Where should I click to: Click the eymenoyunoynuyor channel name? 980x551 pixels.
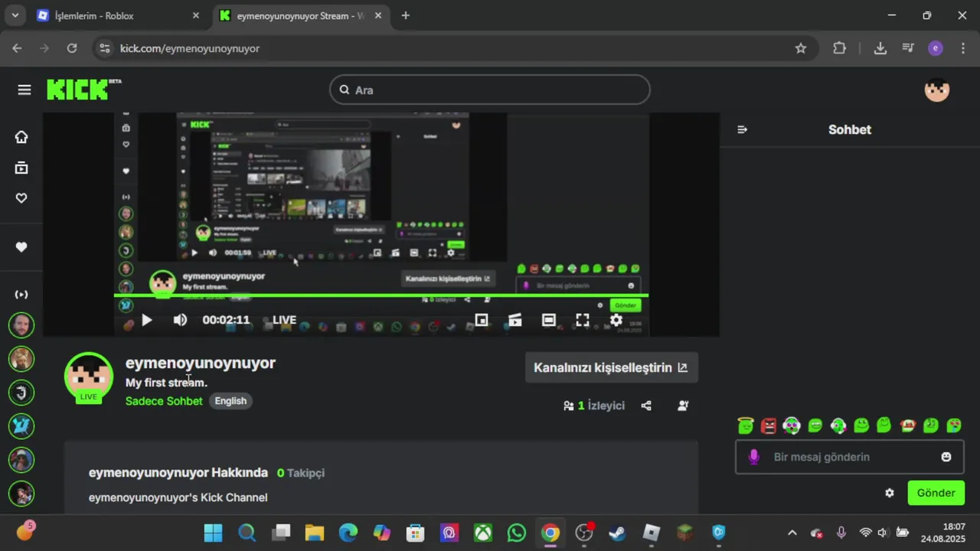(x=201, y=363)
